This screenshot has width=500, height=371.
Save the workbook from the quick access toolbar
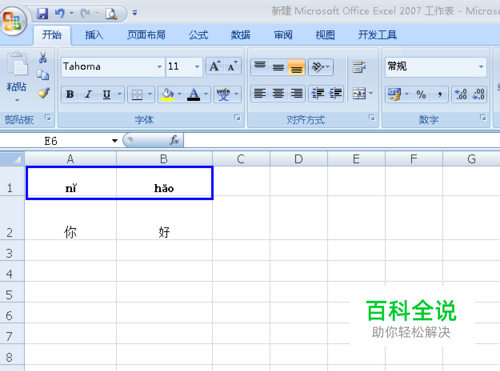click(x=42, y=13)
